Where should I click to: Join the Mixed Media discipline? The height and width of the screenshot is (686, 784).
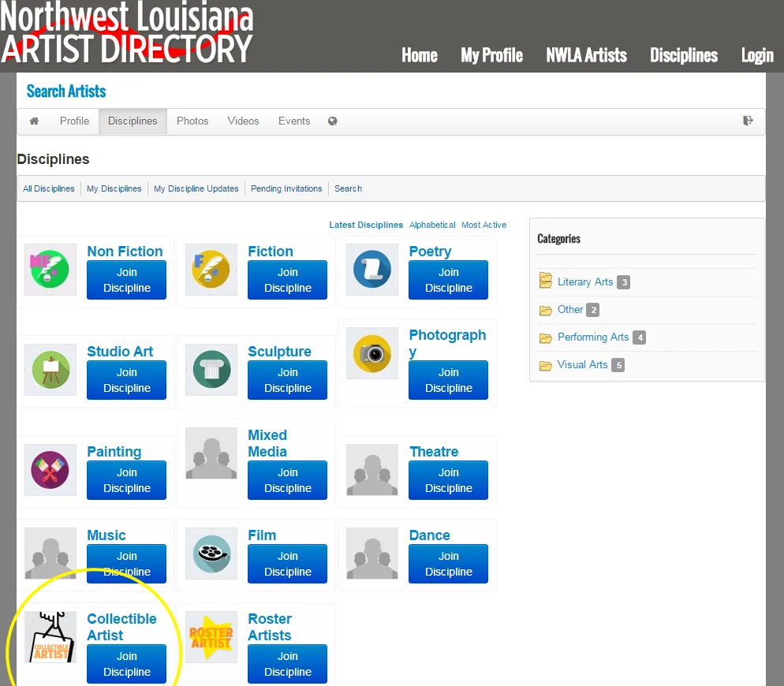pos(288,480)
